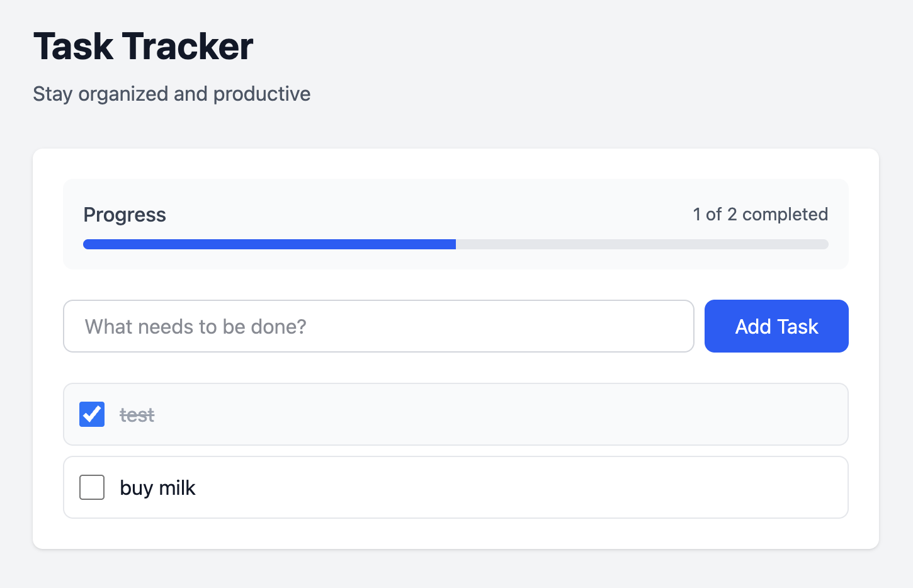Click the "buy milk" task label
The image size is (913, 588).
[157, 488]
